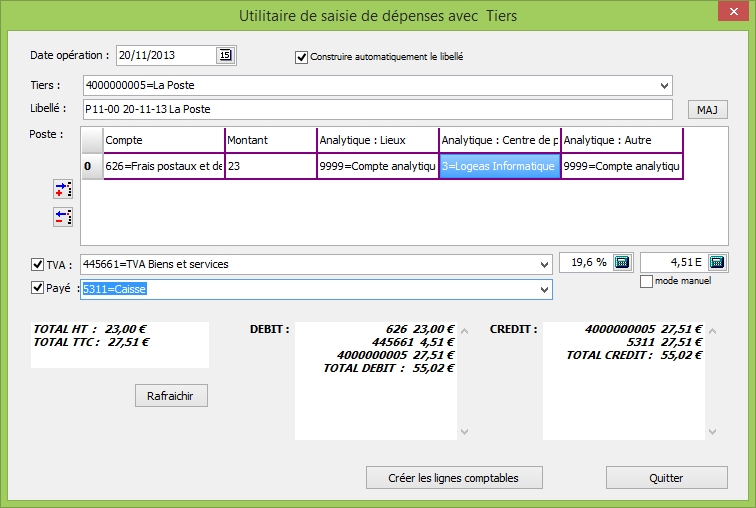Uncheck Construire automatiquement le libellé
This screenshot has width=756, height=508.
tap(301, 57)
